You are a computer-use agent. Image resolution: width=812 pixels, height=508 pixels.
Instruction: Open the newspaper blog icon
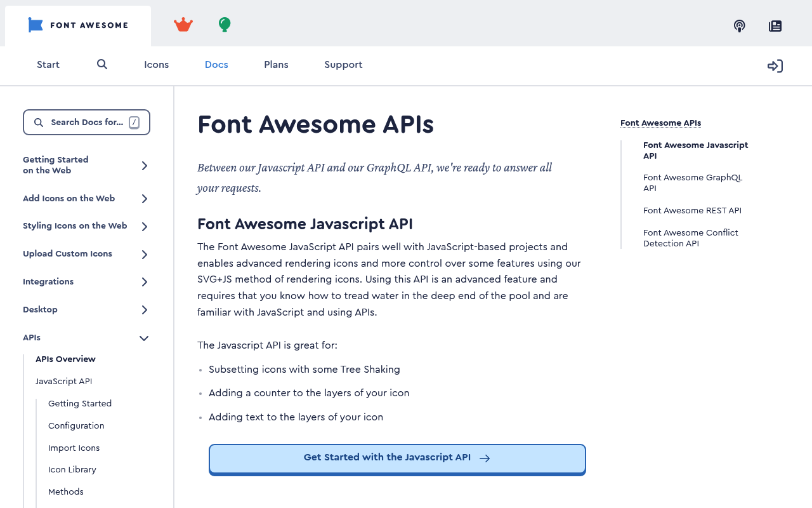(775, 26)
